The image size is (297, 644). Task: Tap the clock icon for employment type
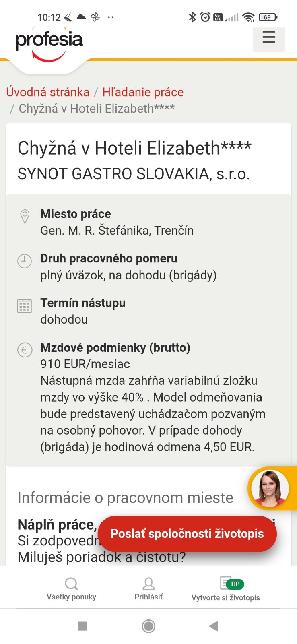click(25, 261)
